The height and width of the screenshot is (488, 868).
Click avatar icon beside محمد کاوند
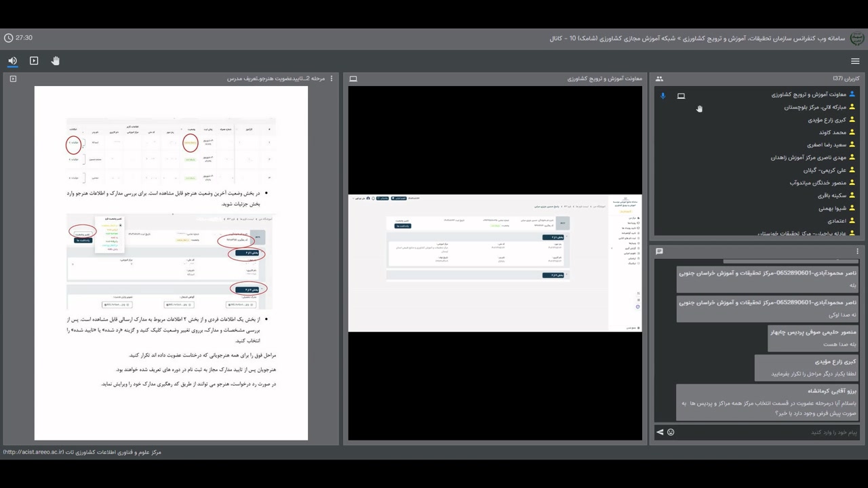[852, 133]
